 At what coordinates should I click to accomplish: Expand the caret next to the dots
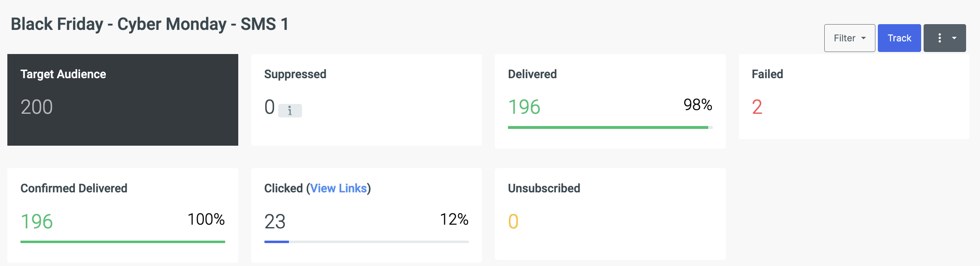(x=954, y=38)
